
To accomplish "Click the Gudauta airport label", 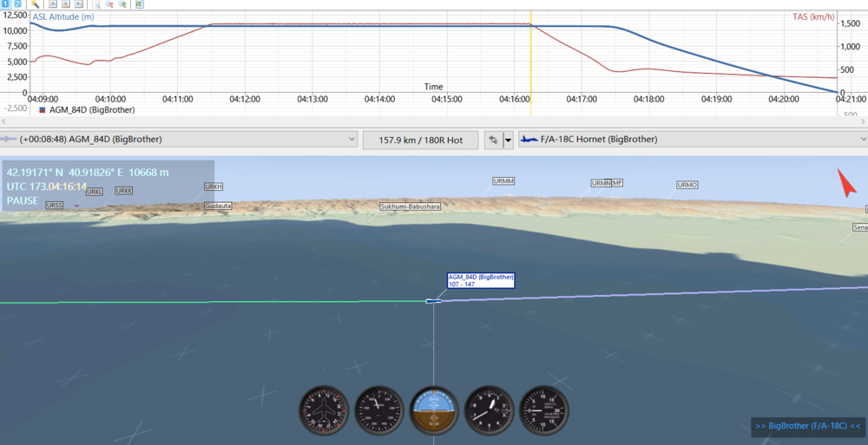I will pos(218,206).
